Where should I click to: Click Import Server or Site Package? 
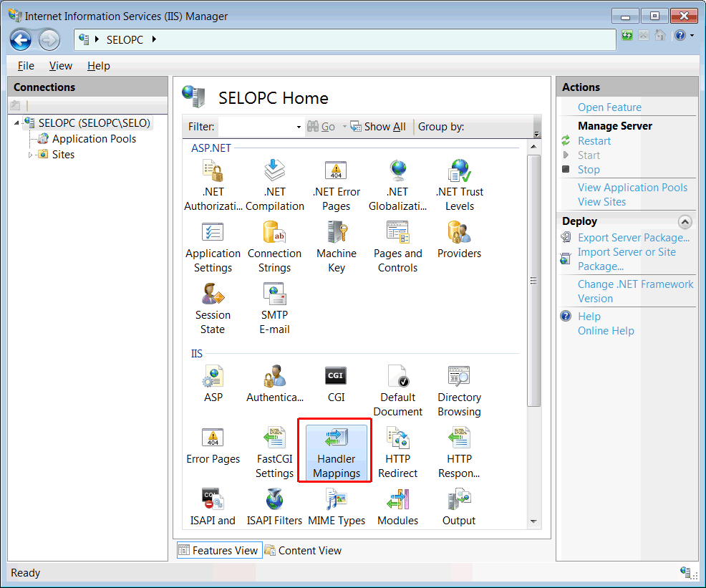627,259
